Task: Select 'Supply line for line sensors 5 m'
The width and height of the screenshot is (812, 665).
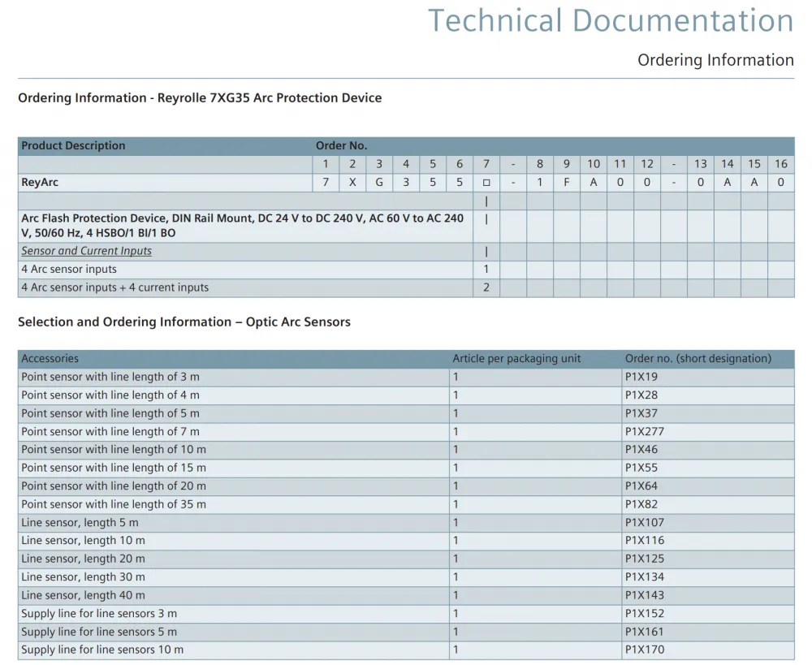Action: tap(99, 632)
